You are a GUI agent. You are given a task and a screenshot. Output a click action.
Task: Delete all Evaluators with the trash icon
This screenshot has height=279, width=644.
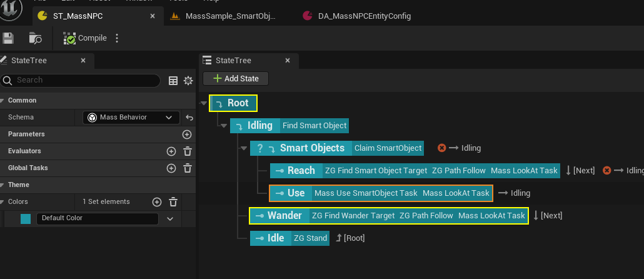pos(188,151)
